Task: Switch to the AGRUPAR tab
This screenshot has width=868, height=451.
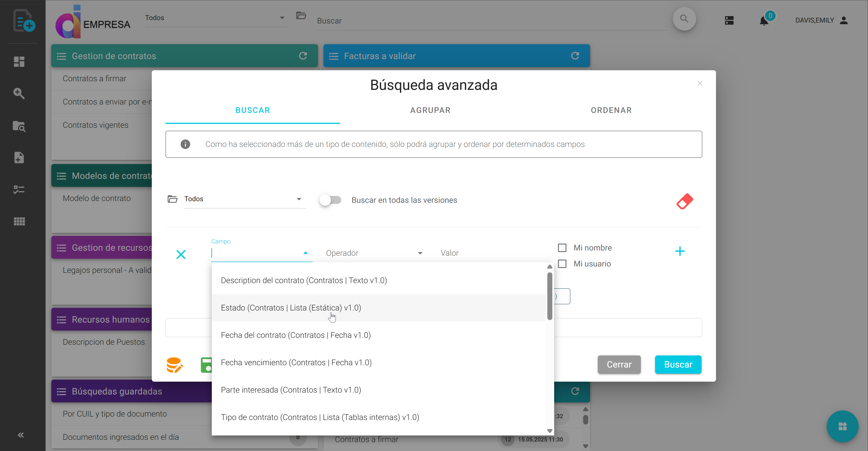Action: coord(430,110)
